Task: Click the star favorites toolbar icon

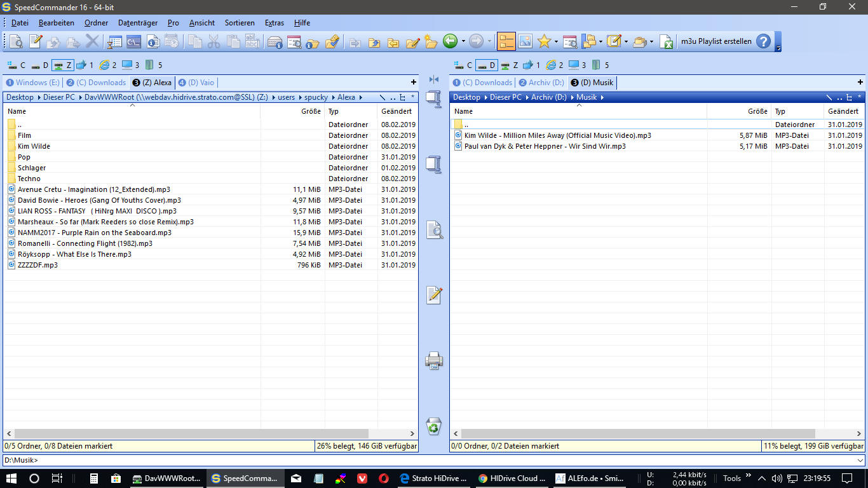Action: coord(544,42)
